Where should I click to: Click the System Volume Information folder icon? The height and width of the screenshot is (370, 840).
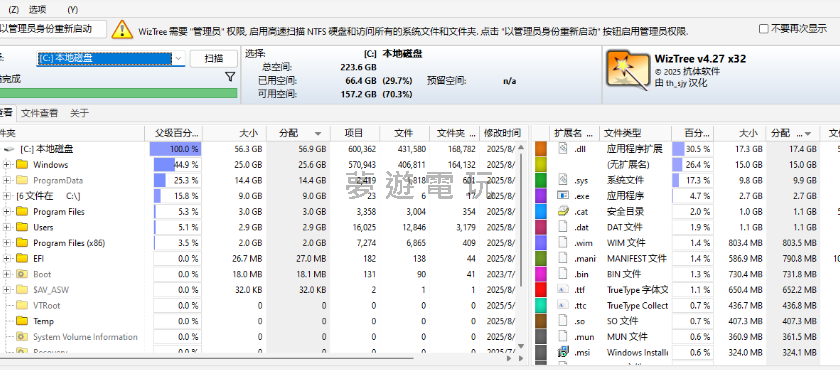tap(22, 337)
